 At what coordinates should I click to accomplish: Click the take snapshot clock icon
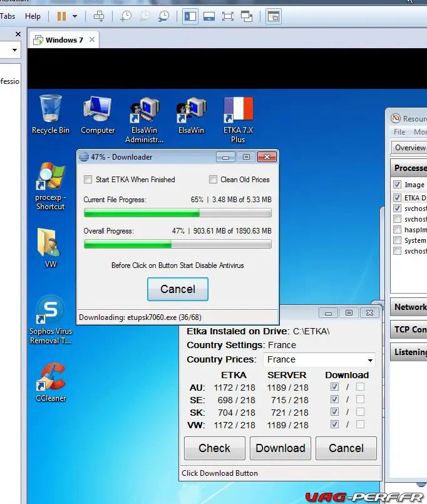click(126, 16)
